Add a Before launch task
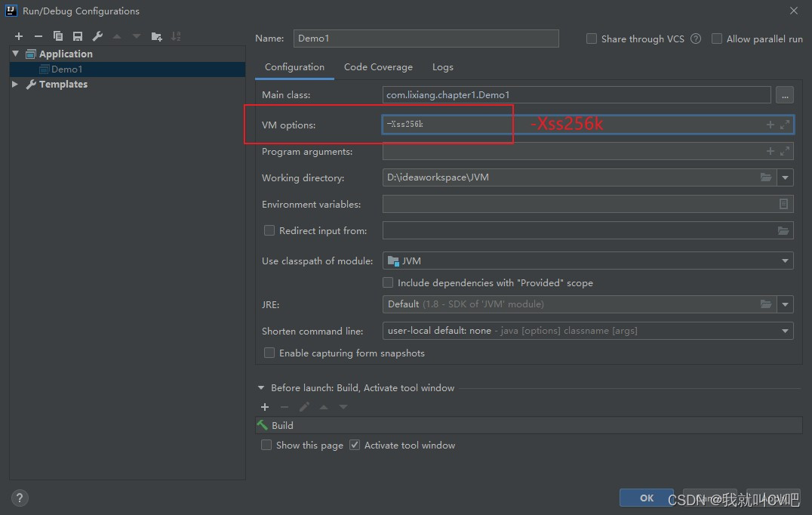 point(265,407)
